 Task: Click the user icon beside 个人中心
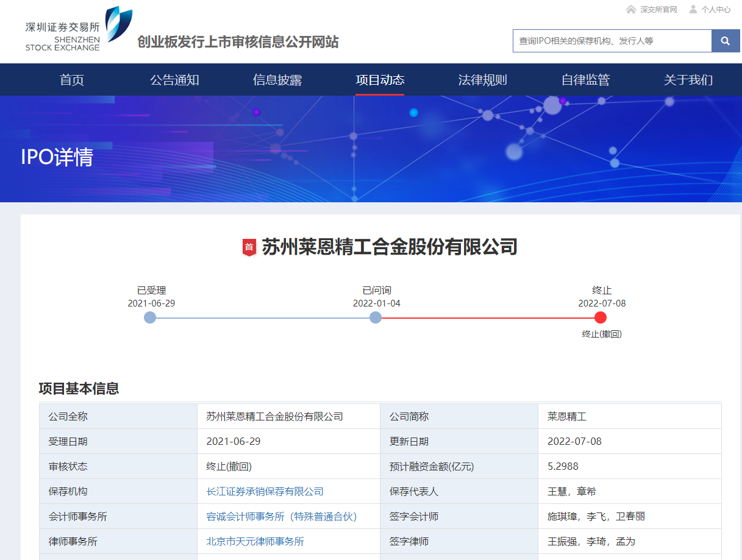[693, 9]
